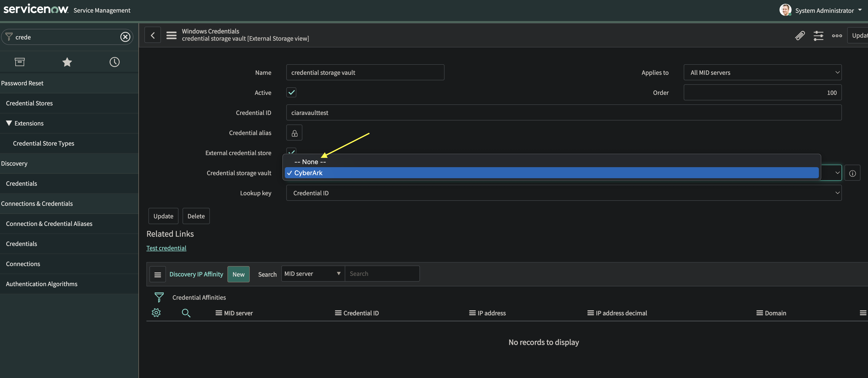
Task: Open the Applies to dropdown
Action: point(762,72)
